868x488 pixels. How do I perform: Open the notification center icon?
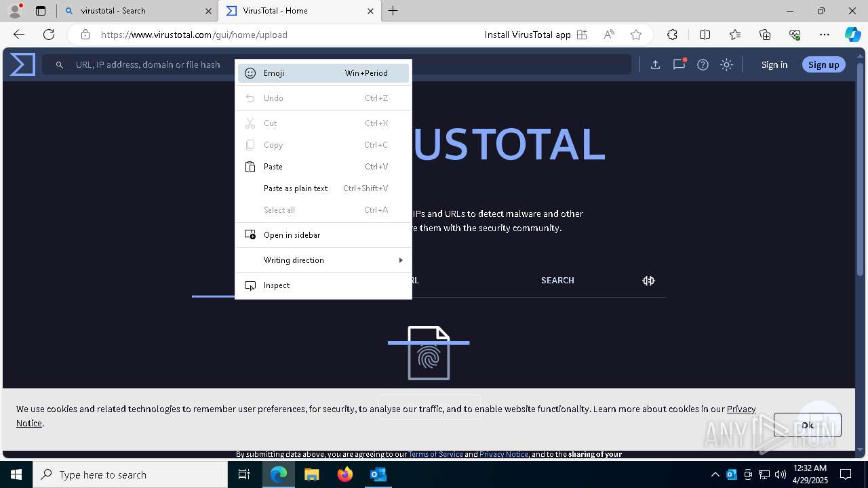pyautogui.click(x=846, y=474)
